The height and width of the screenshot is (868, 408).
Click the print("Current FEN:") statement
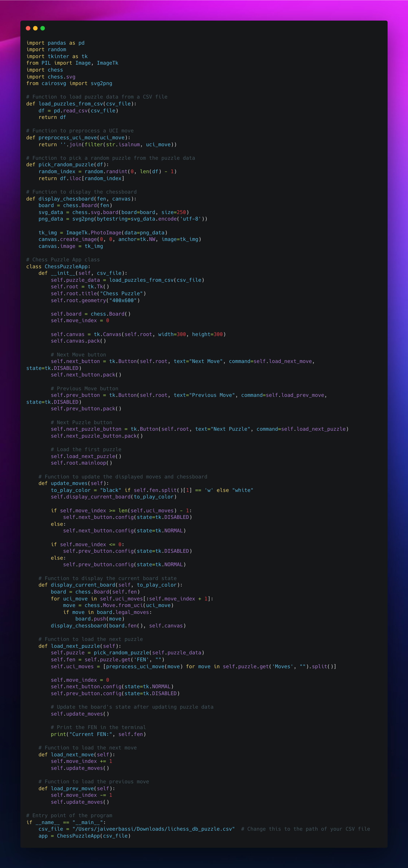98,734
